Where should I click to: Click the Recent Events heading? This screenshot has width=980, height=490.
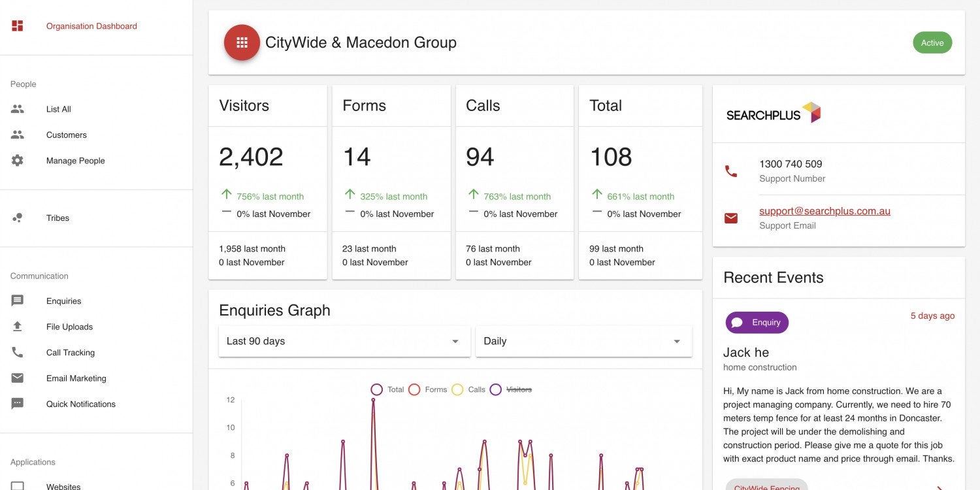point(773,278)
